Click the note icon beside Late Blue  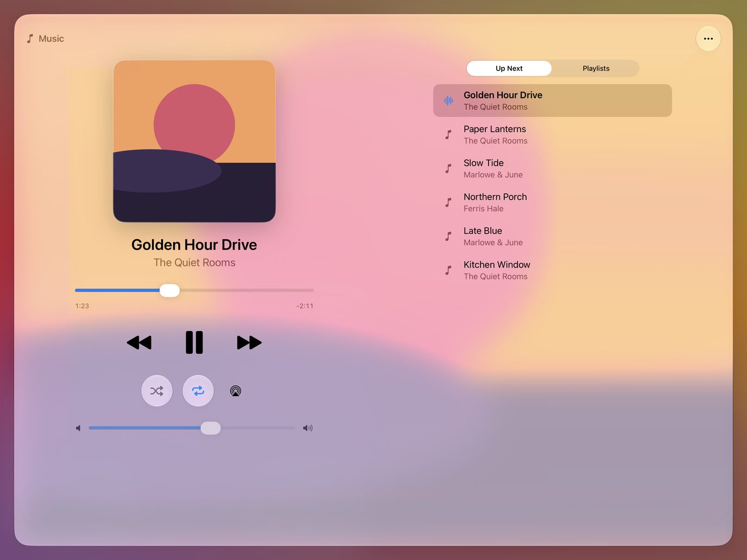click(x=448, y=236)
